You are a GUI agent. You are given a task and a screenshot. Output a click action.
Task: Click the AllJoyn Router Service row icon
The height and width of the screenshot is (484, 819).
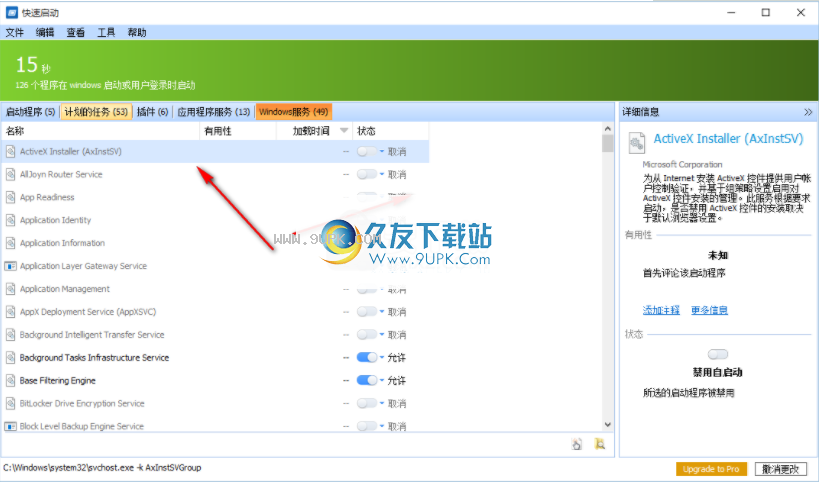[x=10, y=174]
